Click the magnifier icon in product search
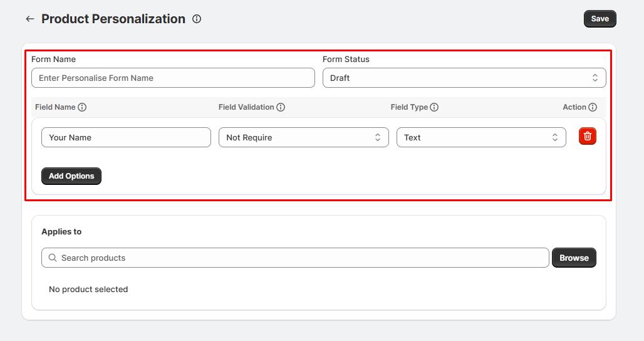644x341 pixels. (x=53, y=258)
